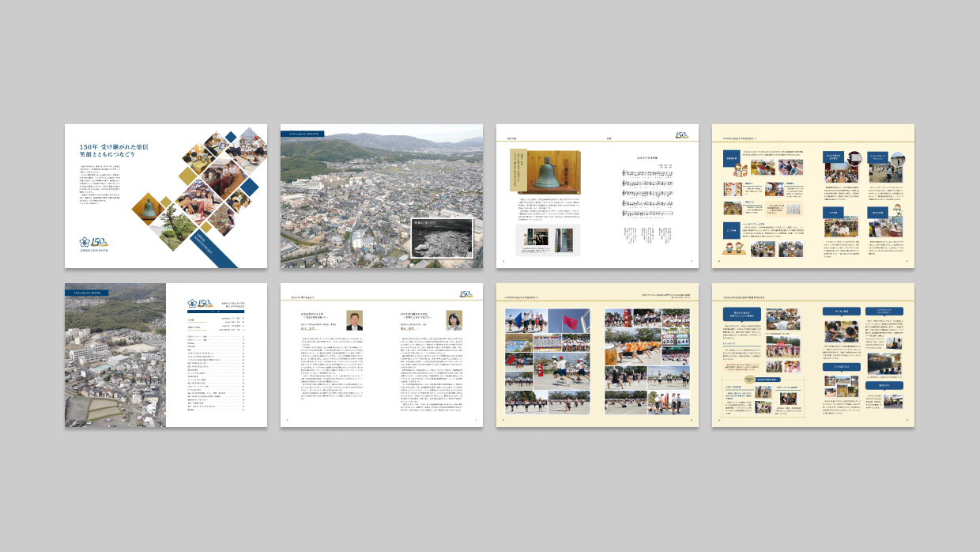Image resolution: width=980 pixels, height=552 pixels.
Task: Click the 150 logo on greetings spread
Action: (465, 294)
